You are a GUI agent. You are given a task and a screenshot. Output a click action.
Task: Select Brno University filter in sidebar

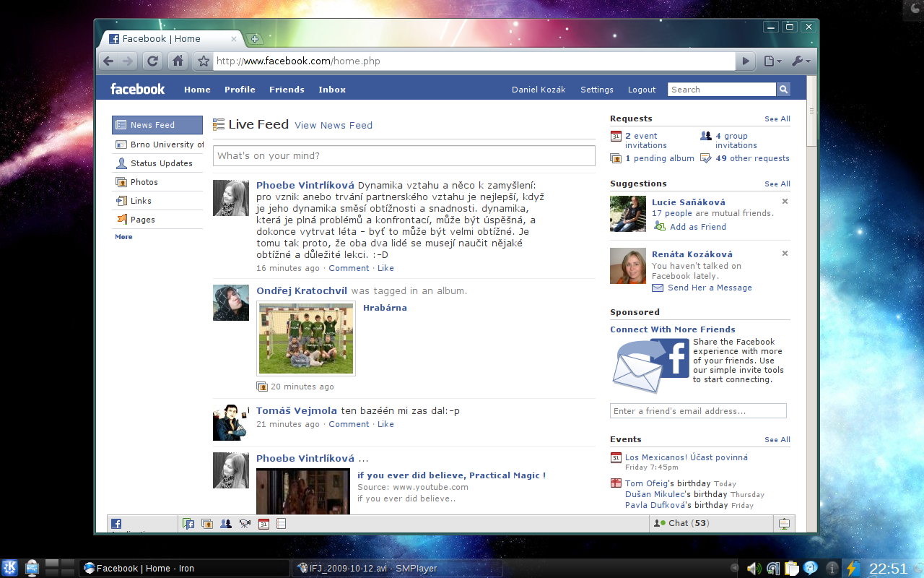tap(157, 144)
